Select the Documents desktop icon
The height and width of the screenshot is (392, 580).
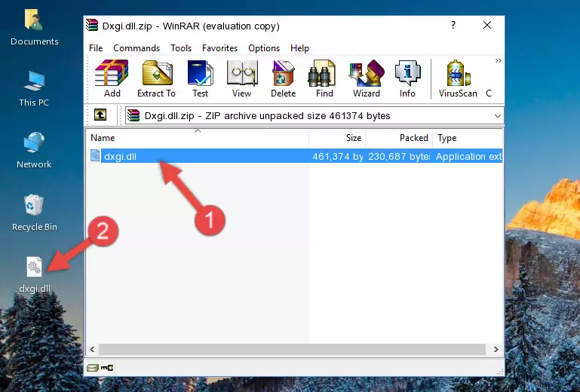(34, 28)
